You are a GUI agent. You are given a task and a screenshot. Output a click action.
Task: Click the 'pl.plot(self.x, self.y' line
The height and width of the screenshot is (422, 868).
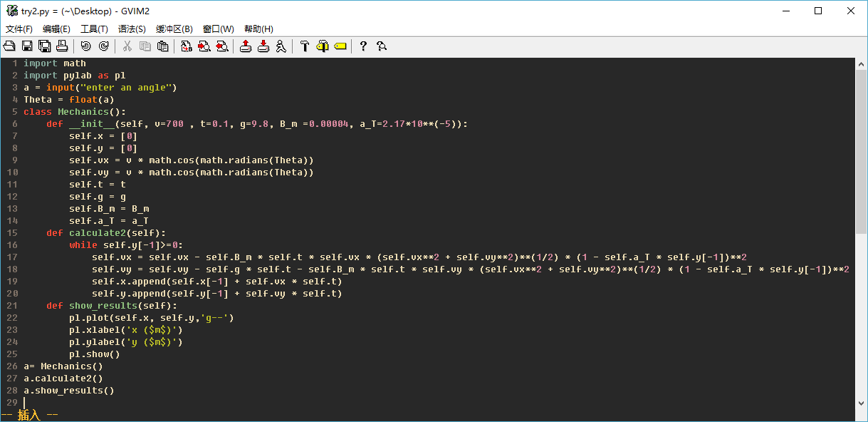pos(152,318)
